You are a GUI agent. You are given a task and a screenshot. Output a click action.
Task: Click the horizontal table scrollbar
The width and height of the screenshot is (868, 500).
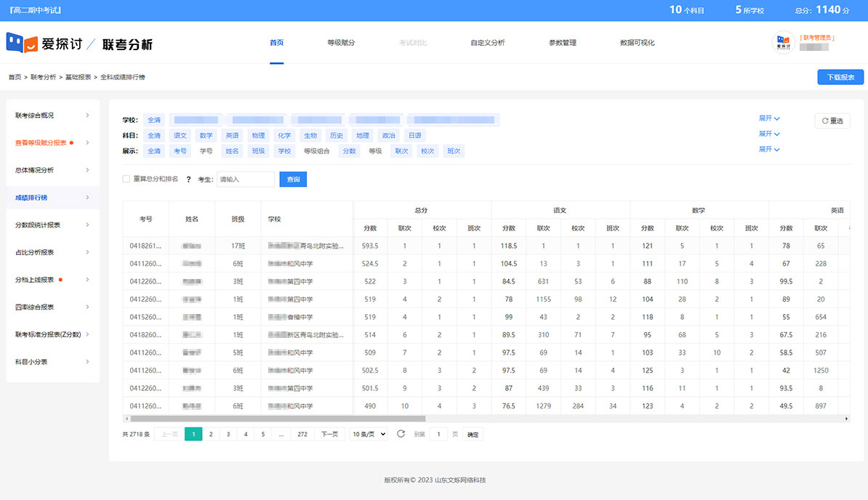point(278,419)
